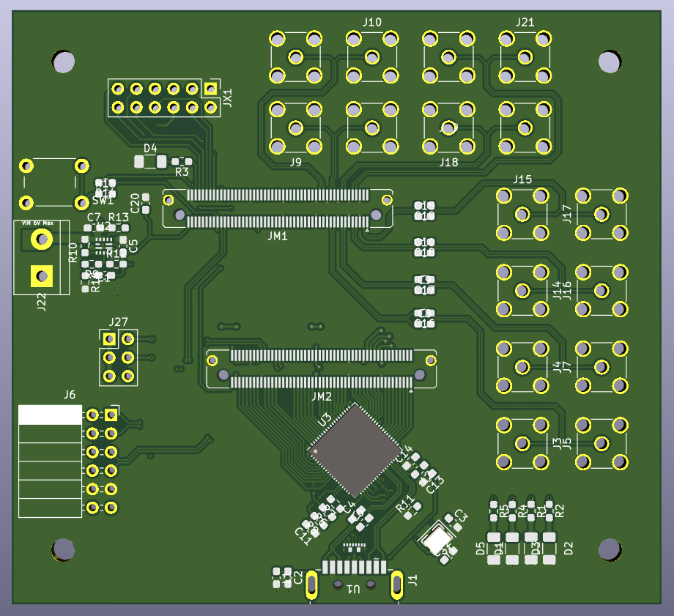
Task: Select the JM2 mezzanine connector
Action: (x=322, y=368)
